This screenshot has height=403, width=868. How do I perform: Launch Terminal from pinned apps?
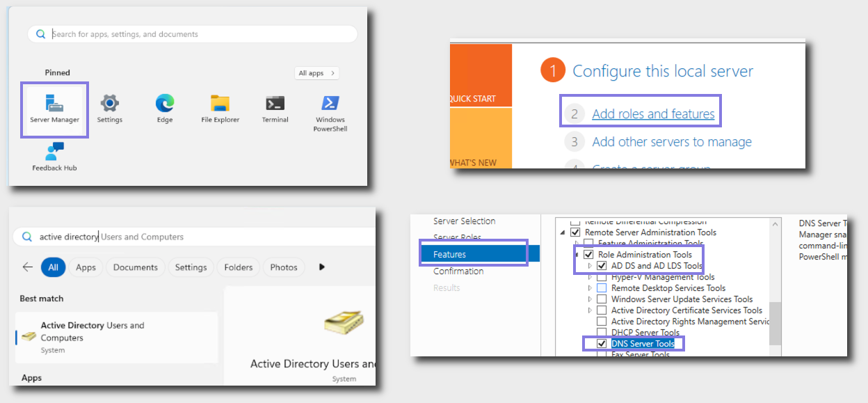(275, 107)
